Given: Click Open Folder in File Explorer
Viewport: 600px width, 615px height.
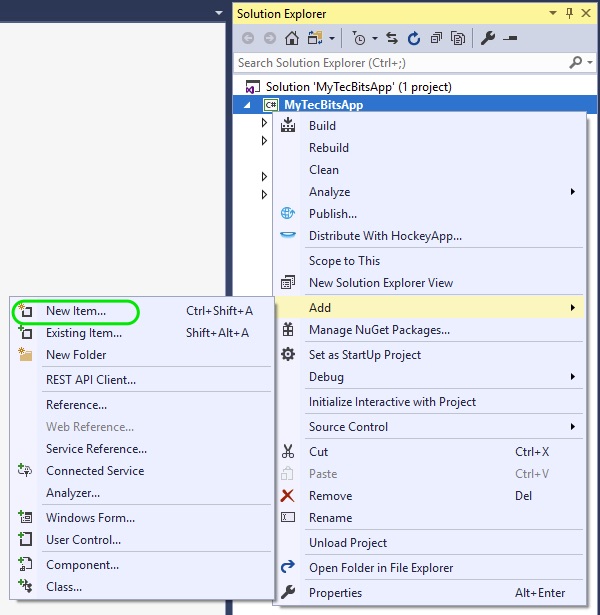Looking at the screenshot, I should pos(429,568).
